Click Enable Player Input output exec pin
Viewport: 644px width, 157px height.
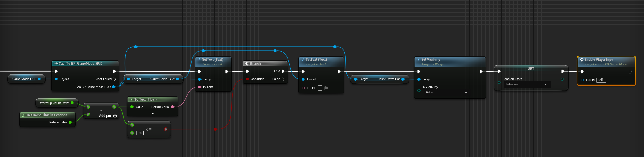click(x=631, y=72)
